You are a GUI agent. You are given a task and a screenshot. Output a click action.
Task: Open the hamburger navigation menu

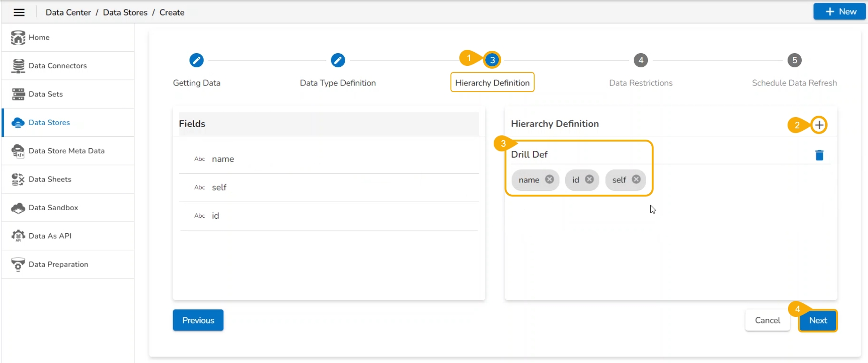click(19, 12)
